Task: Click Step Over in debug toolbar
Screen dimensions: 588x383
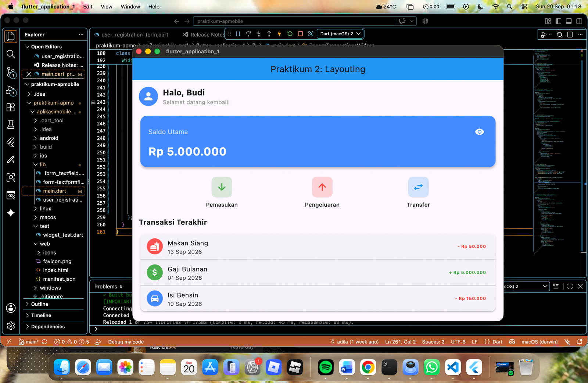Action: tap(248, 34)
